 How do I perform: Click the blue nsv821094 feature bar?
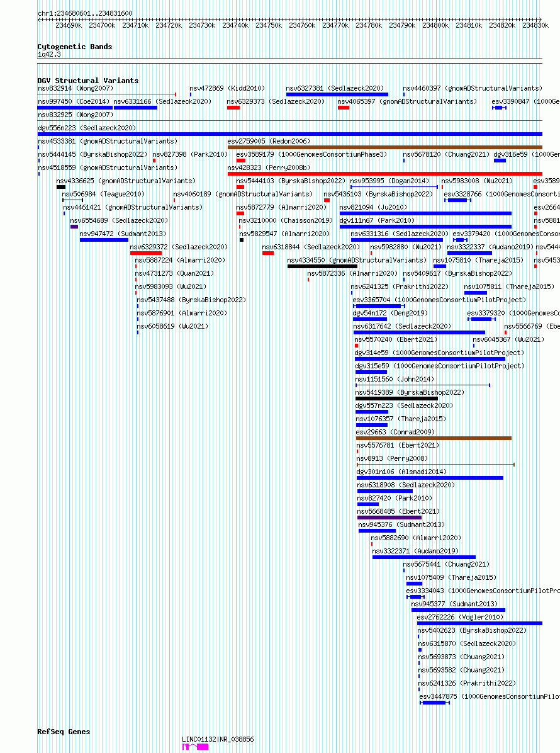pyautogui.click(x=425, y=213)
